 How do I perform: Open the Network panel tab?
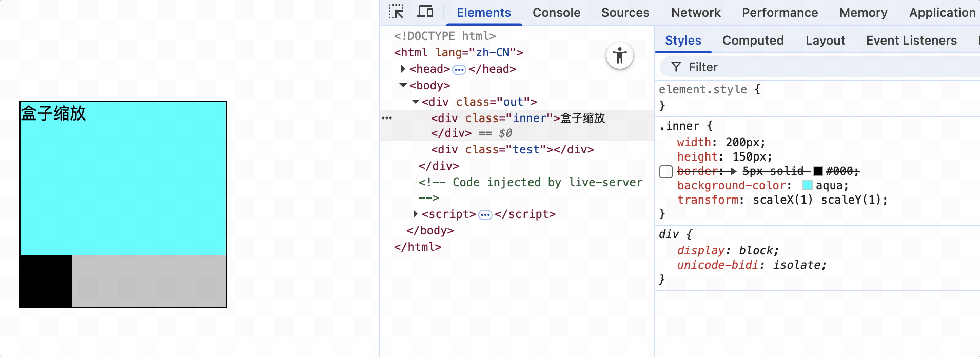(696, 13)
